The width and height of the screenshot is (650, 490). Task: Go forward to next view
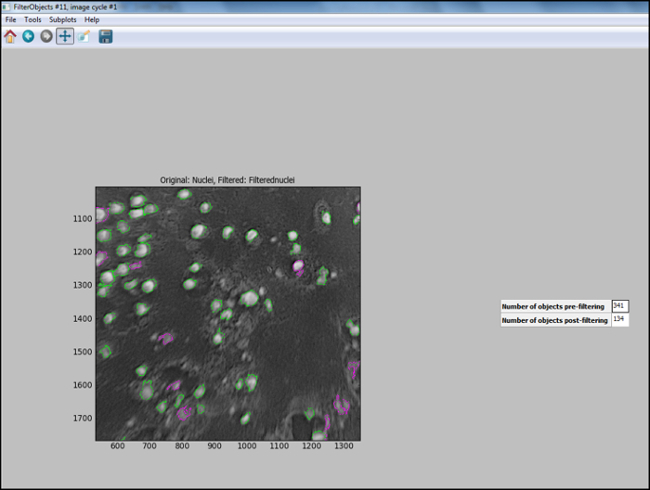pos(46,37)
